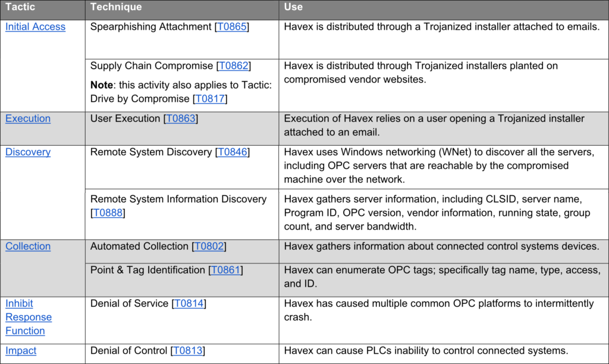Image resolution: width=609 pixels, height=364 pixels.
Task: Open T0863 User Execution link
Action: click(181, 118)
